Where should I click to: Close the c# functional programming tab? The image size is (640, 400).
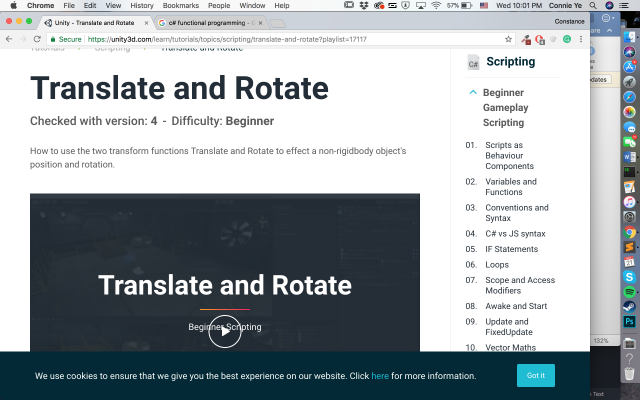(260, 23)
